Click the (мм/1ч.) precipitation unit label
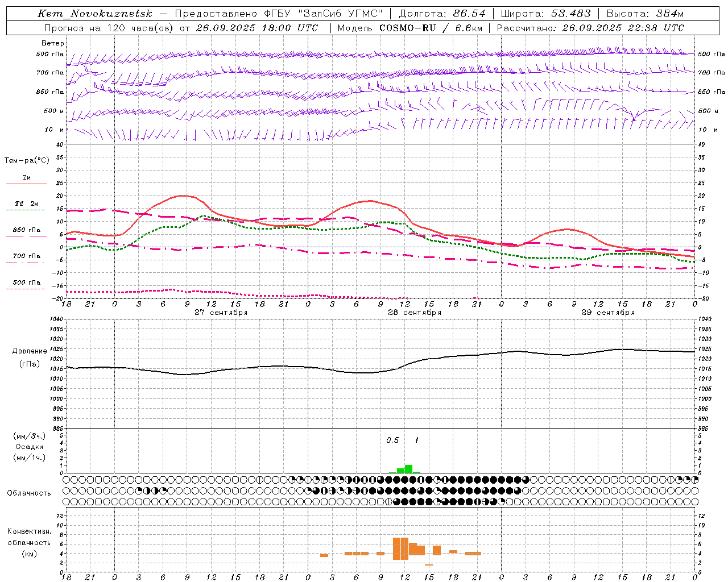The image size is (728, 582). click(x=30, y=458)
